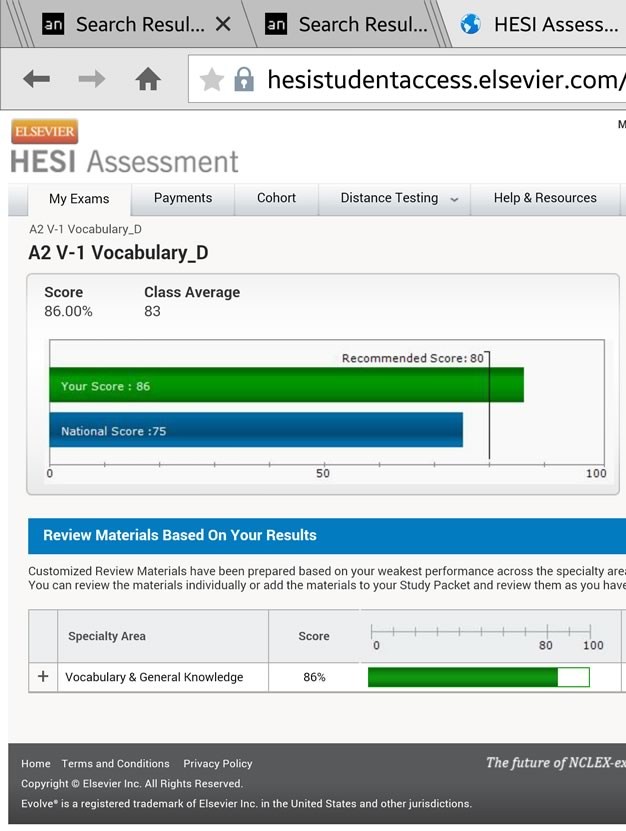Click the A2 V-1 Vocabulary_D breadcrumb
626x831 pixels.
[x=85, y=229]
